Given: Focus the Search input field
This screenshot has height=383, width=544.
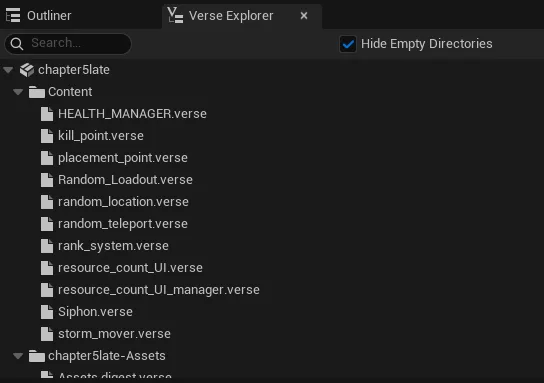Looking at the screenshot, I should 68,44.
